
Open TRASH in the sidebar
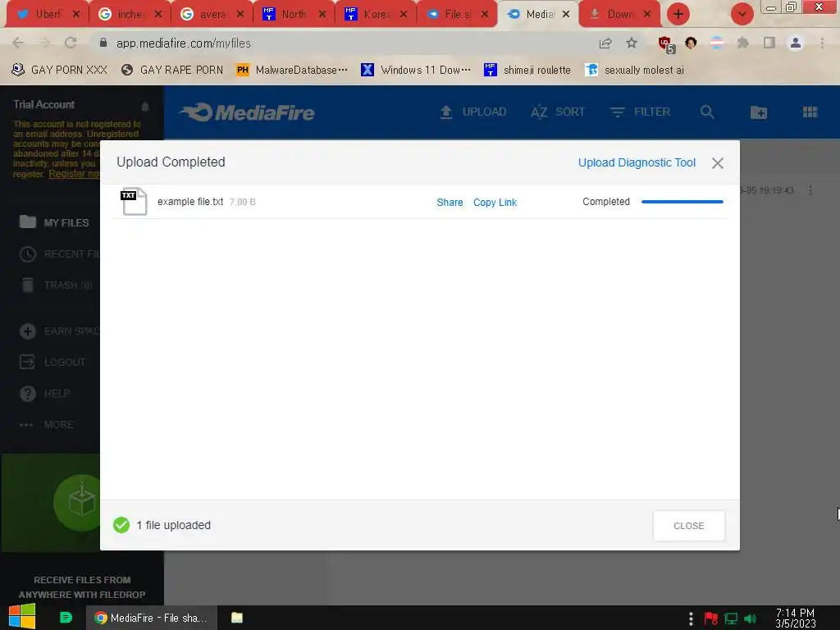[57, 285]
